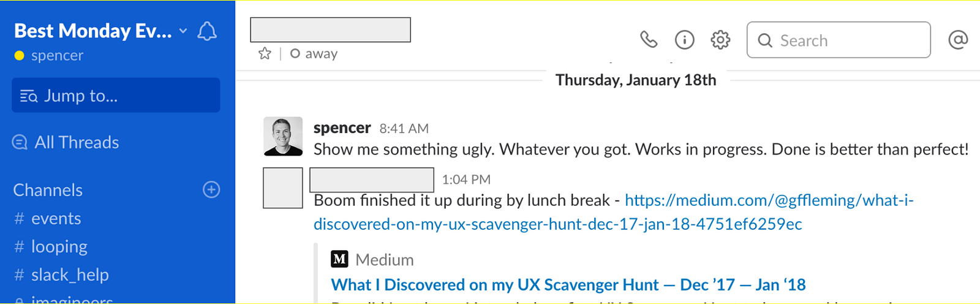Open notification bell preferences
Image resolution: width=980 pixels, height=304 pixels.
click(207, 31)
